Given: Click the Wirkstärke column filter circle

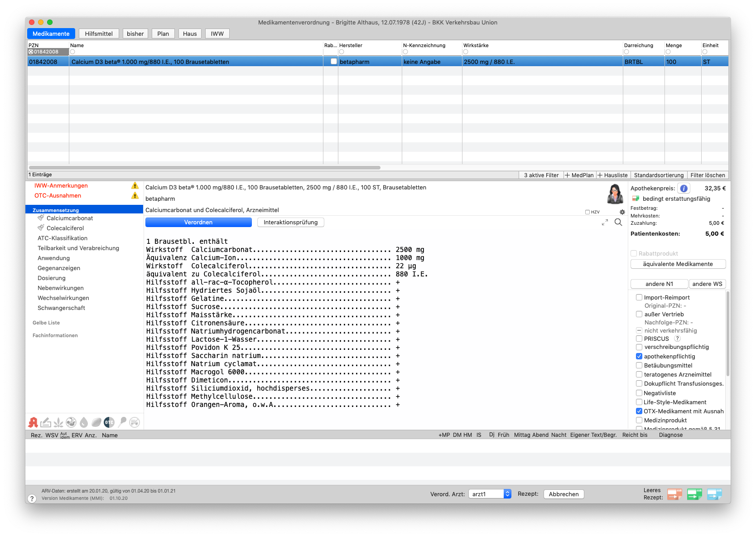Looking at the screenshot, I should [466, 52].
